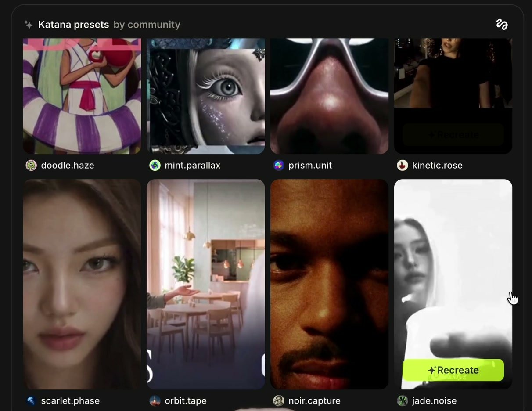Click the dimmed Recreate button on kinetic.rose
Image resolution: width=532 pixels, height=411 pixels.
pyautogui.click(x=453, y=135)
